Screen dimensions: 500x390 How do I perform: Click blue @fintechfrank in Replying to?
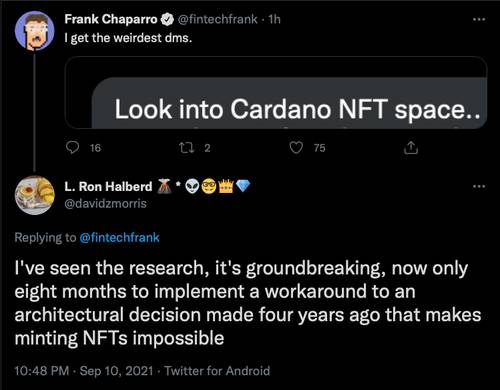click(x=120, y=238)
